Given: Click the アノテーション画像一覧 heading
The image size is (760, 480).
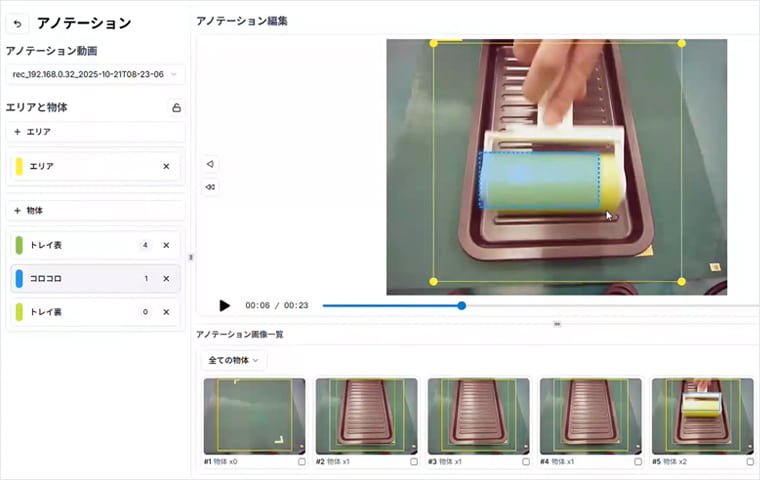Looking at the screenshot, I should (x=240, y=335).
